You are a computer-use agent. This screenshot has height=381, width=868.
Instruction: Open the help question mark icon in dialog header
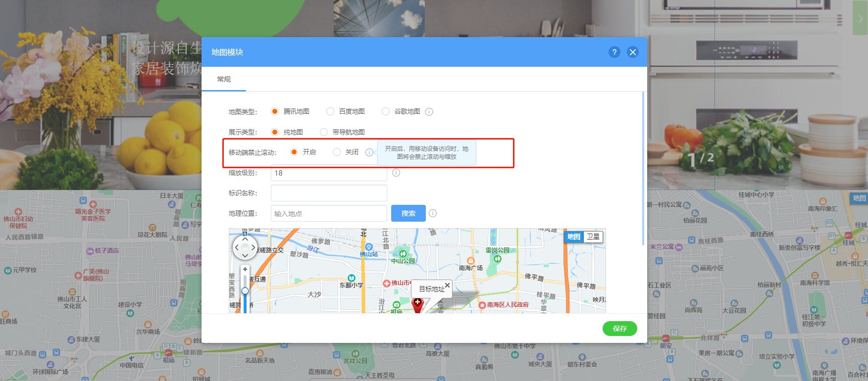[x=614, y=52]
